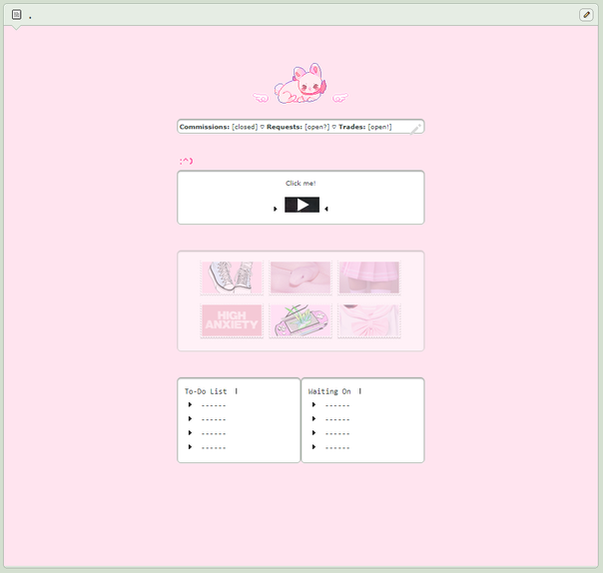Image resolution: width=603 pixels, height=573 pixels.
Task: Click the second arrow bullet under To-Do List
Action: pyautogui.click(x=190, y=419)
